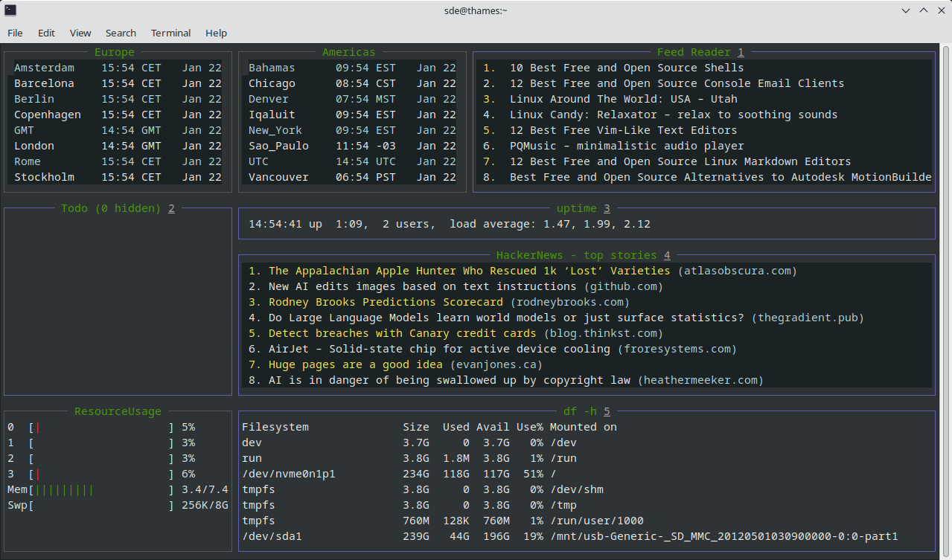The width and height of the screenshot is (952, 560).
Task: Click the /dev/sda1 filesystem row
Action: click(570, 536)
